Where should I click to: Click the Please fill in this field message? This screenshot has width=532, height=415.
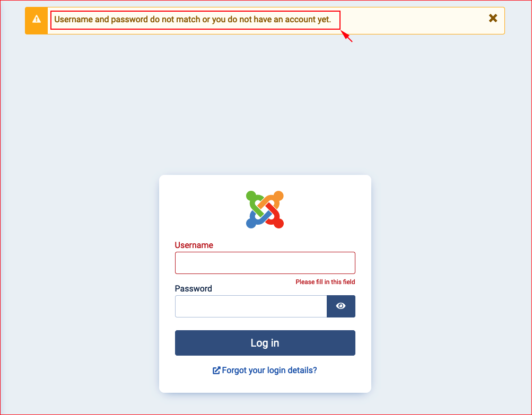325,282
